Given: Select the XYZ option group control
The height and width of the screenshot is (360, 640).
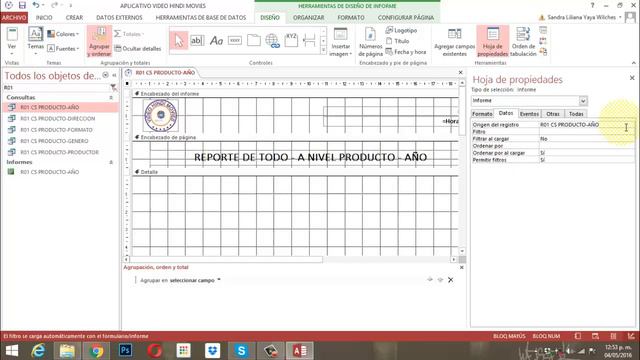Looking at the screenshot, I should (291, 40).
